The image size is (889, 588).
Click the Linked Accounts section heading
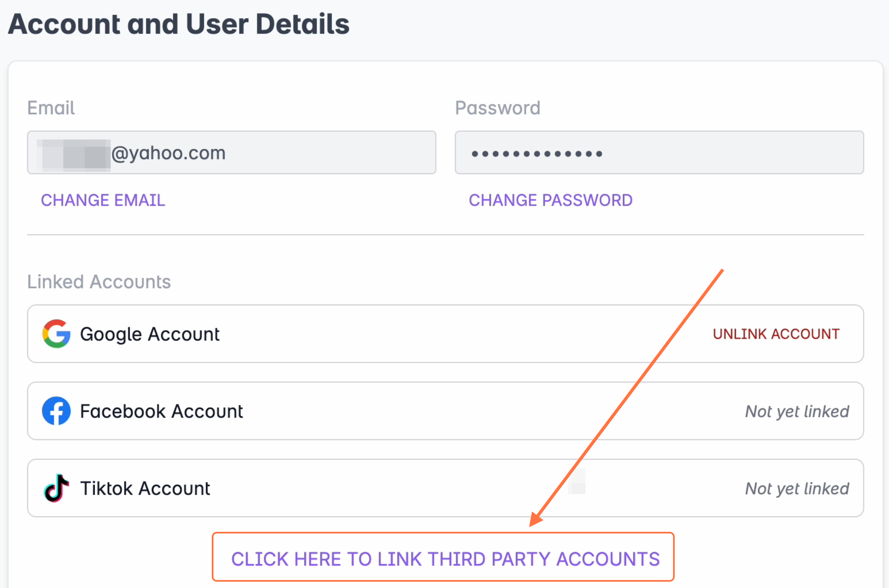(x=99, y=282)
